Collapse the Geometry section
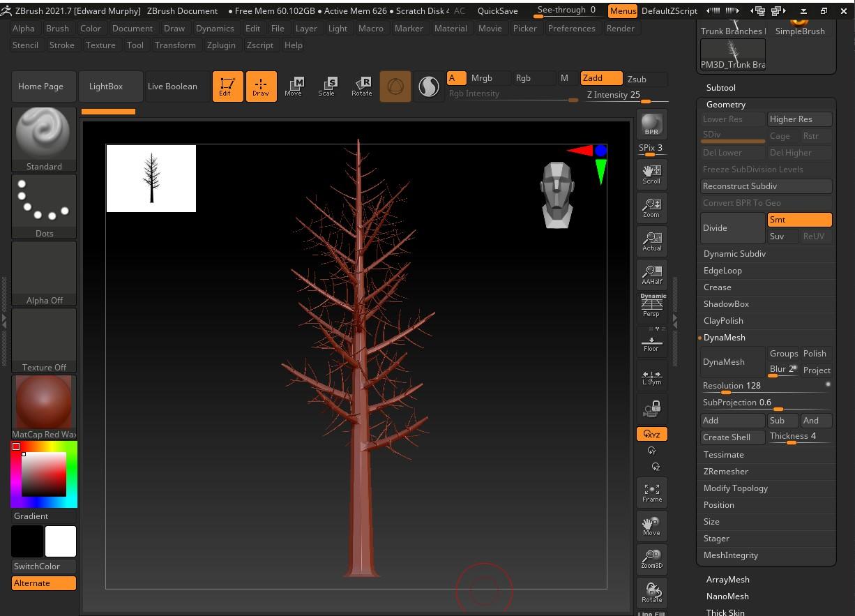Screen dimensions: 855x616 tap(726, 105)
